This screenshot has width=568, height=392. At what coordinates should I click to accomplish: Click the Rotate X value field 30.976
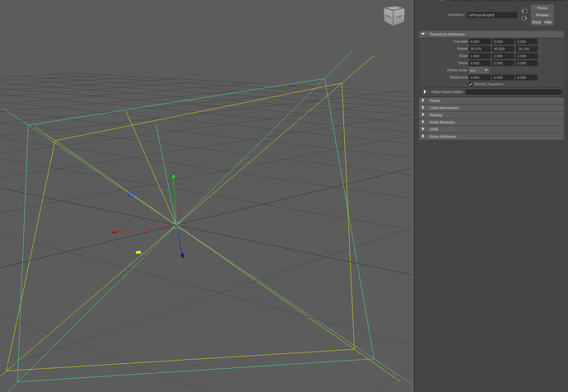click(479, 49)
